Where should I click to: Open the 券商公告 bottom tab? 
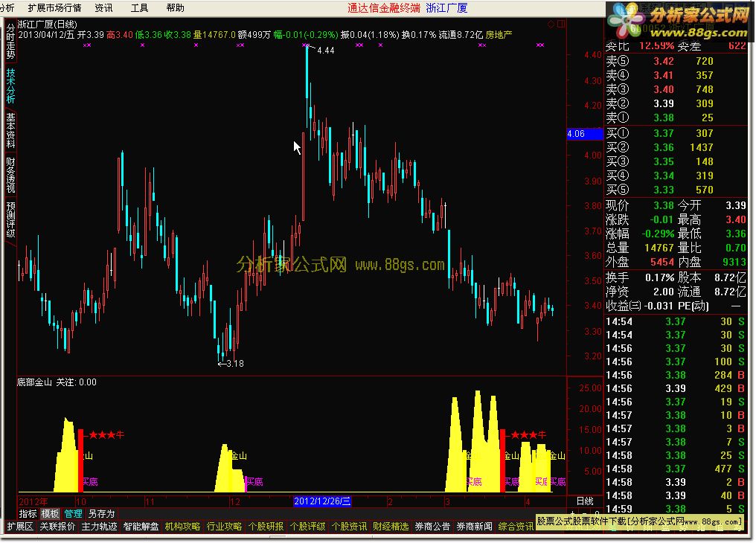[432, 526]
